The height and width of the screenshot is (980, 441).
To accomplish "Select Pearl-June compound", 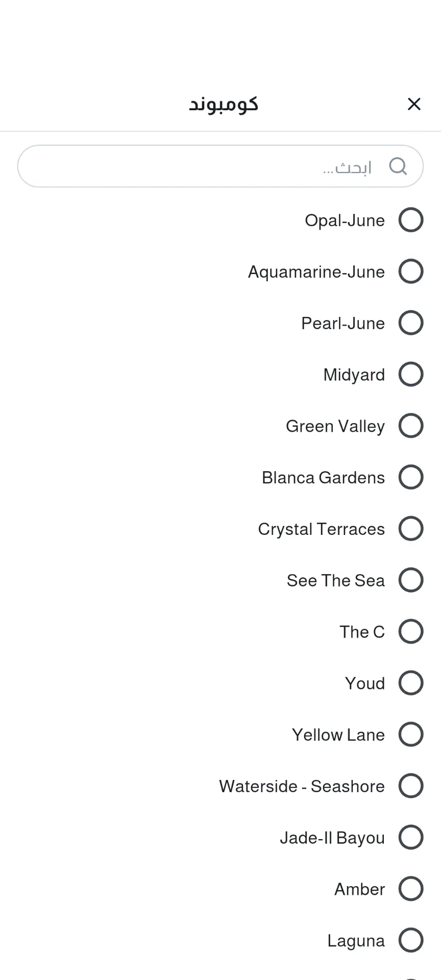I will (411, 323).
